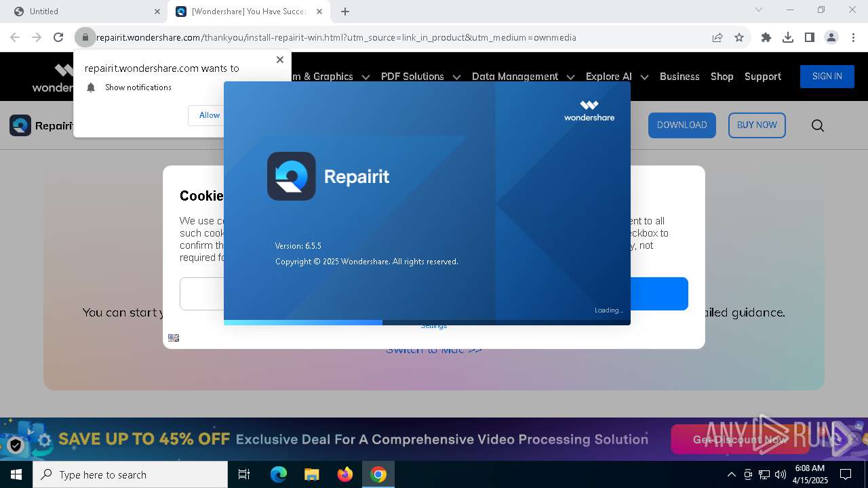
Task: Open the Support page
Action: click(762, 77)
